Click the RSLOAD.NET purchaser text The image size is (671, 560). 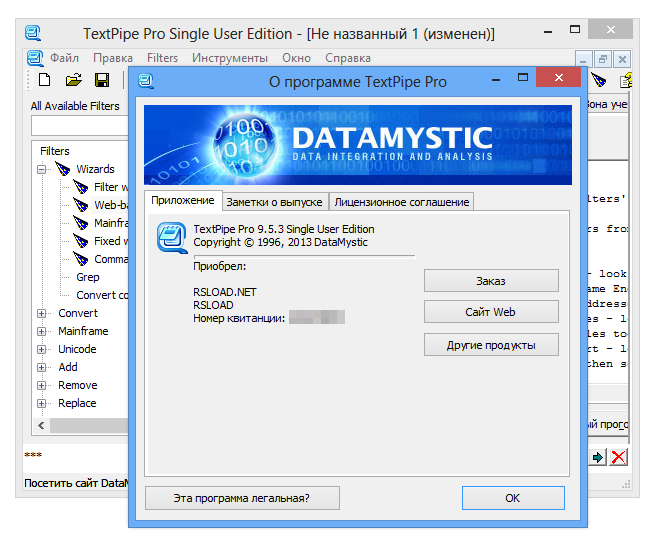click(x=225, y=292)
